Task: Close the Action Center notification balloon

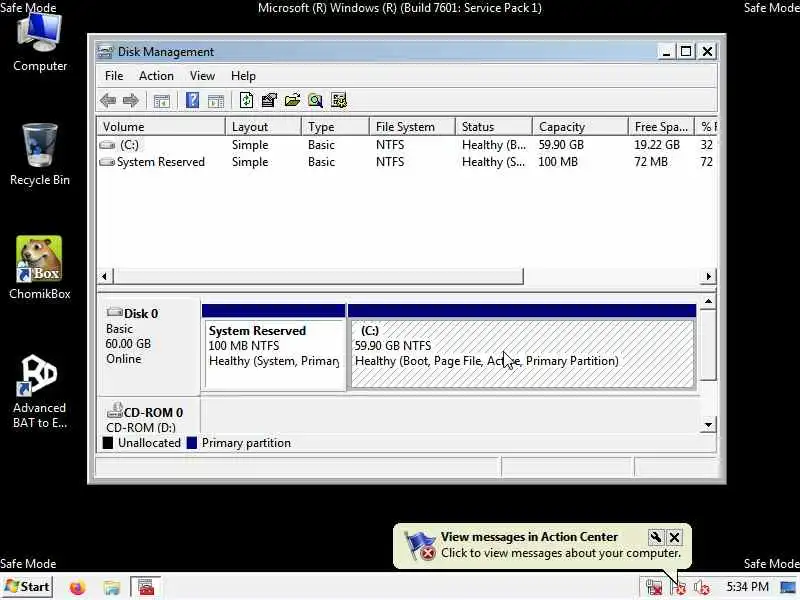Action: pyautogui.click(x=674, y=537)
